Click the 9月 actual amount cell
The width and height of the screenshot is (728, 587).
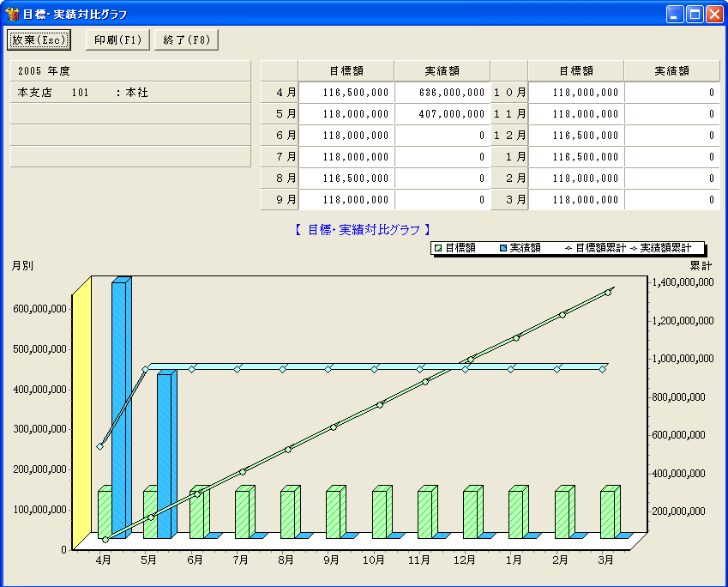(442, 199)
